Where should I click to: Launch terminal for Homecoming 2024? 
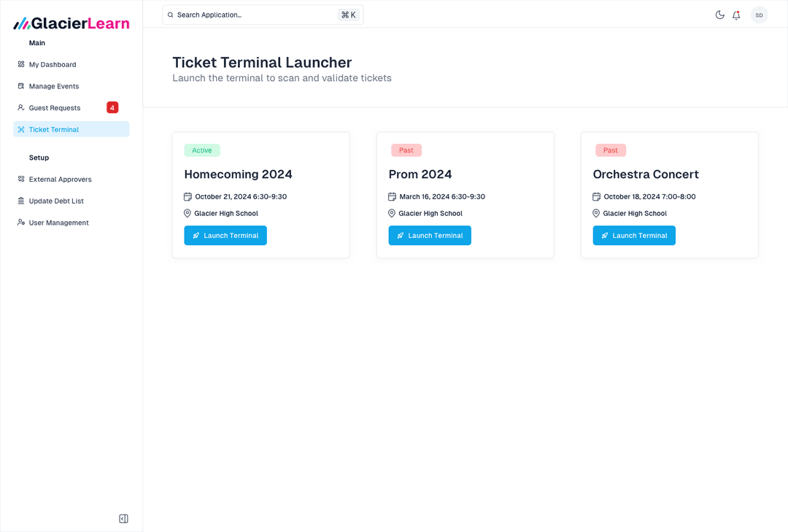click(225, 236)
